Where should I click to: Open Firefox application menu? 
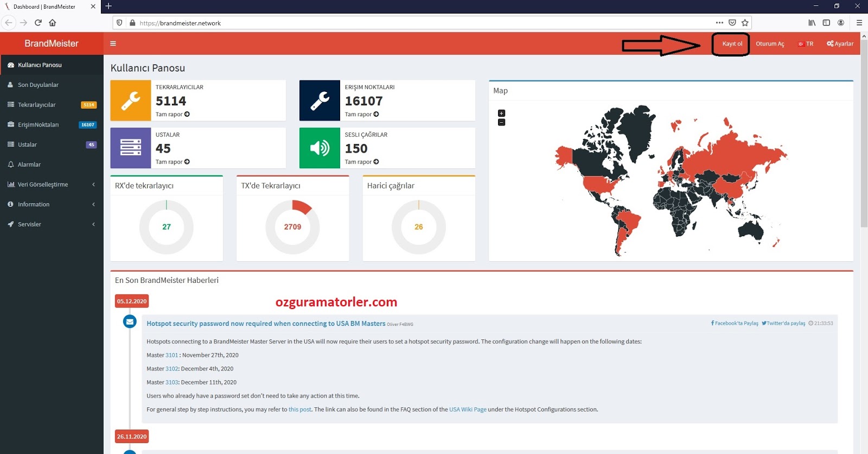859,23
